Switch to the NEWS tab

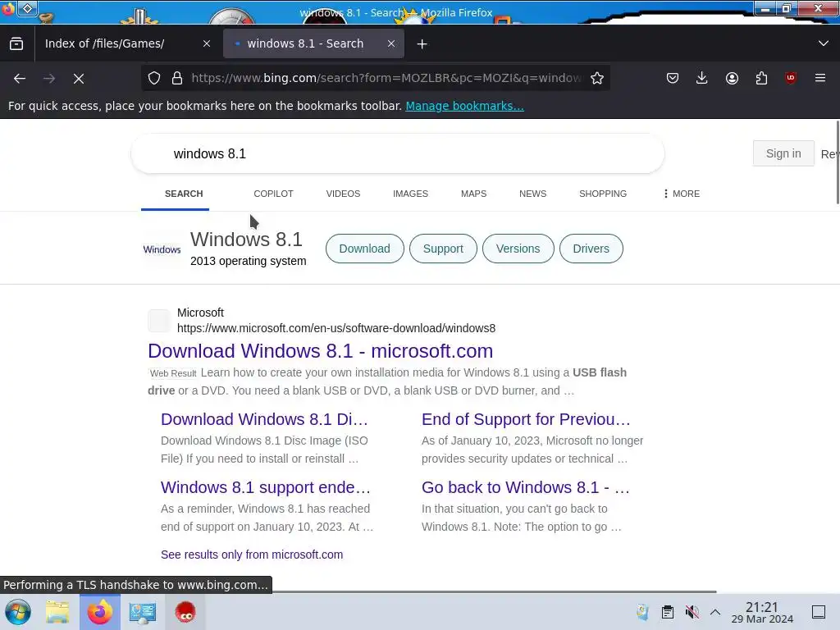532,194
